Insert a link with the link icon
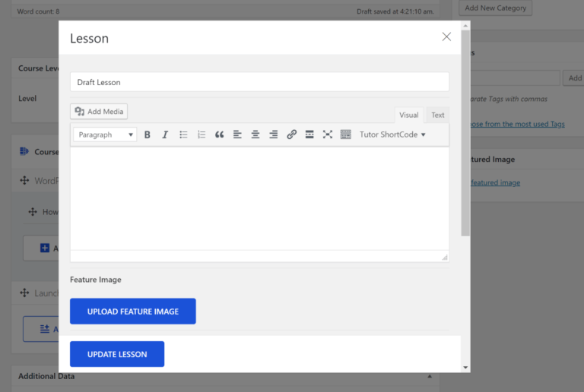The width and height of the screenshot is (584, 392). [x=291, y=134]
